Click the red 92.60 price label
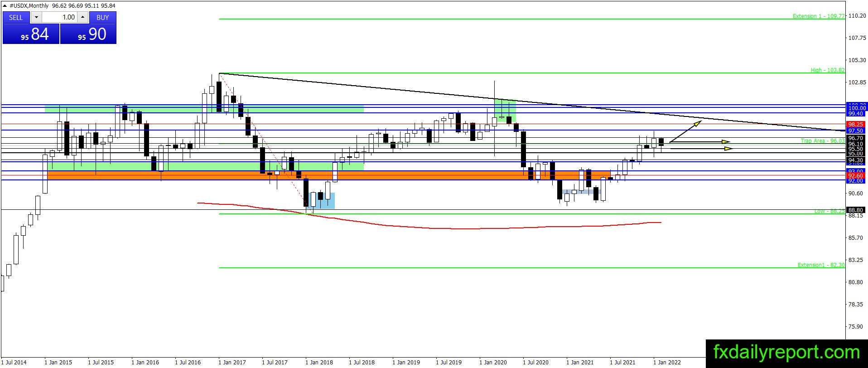This screenshot has width=868, height=368. pos(856,175)
